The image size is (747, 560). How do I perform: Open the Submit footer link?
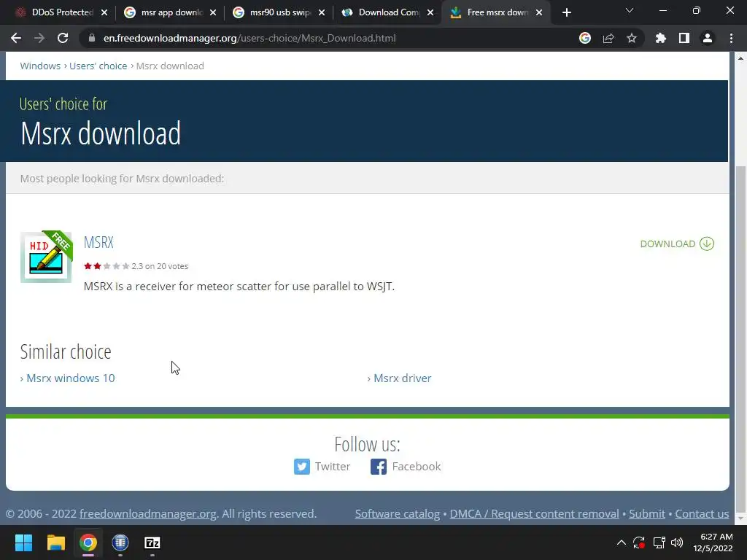[x=647, y=514]
